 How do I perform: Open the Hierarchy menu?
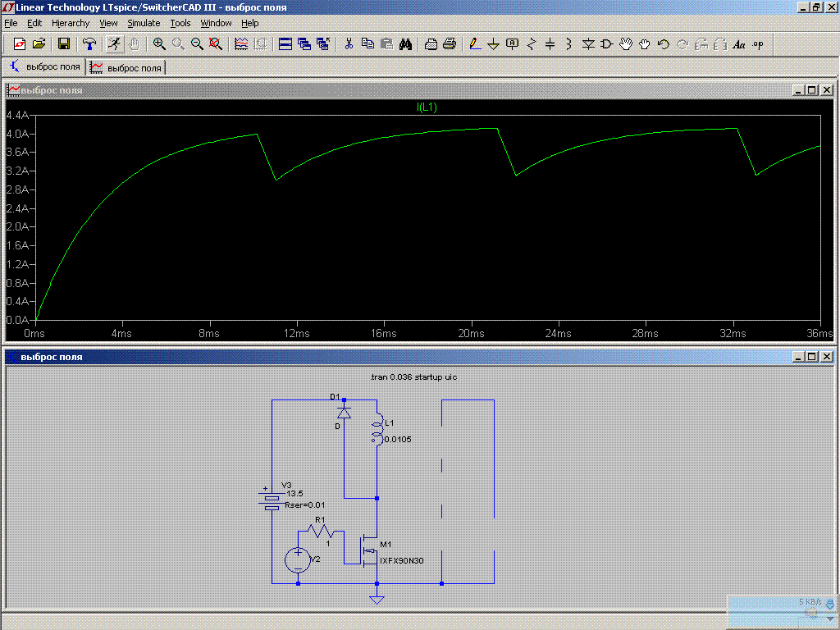click(71, 23)
